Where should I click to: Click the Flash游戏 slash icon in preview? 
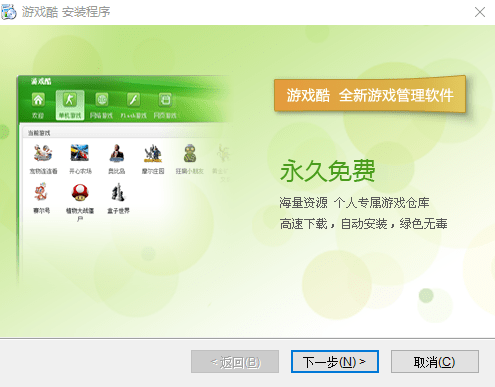point(133,100)
